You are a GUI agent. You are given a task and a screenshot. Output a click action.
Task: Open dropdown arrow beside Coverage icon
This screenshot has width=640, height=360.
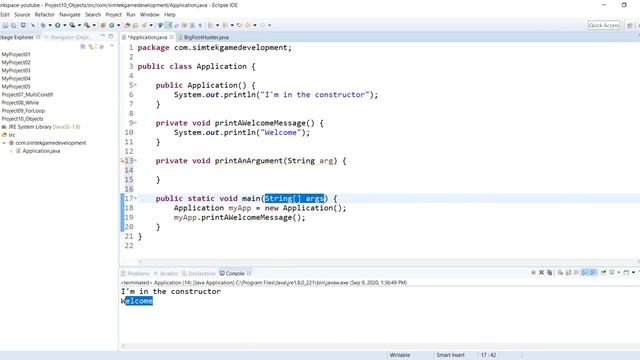pyautogui.click(x=79, y=25)
